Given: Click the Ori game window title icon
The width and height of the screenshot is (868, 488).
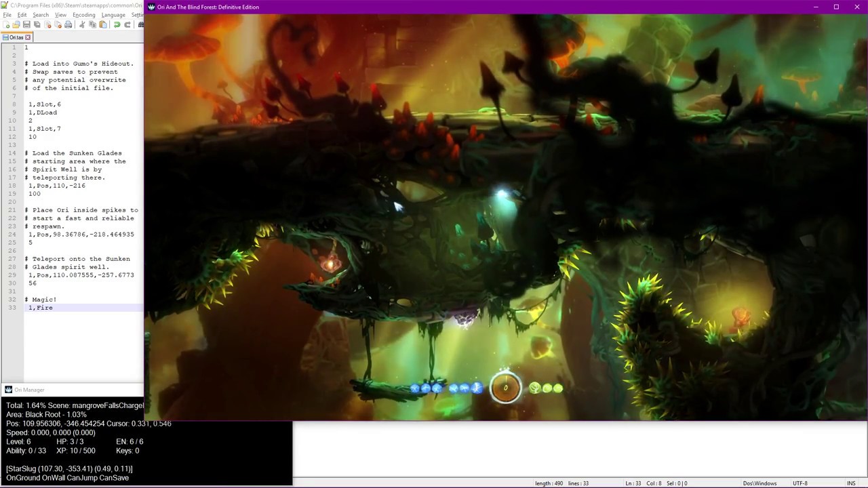Looking at the screenshot, I should coord(151,7).
